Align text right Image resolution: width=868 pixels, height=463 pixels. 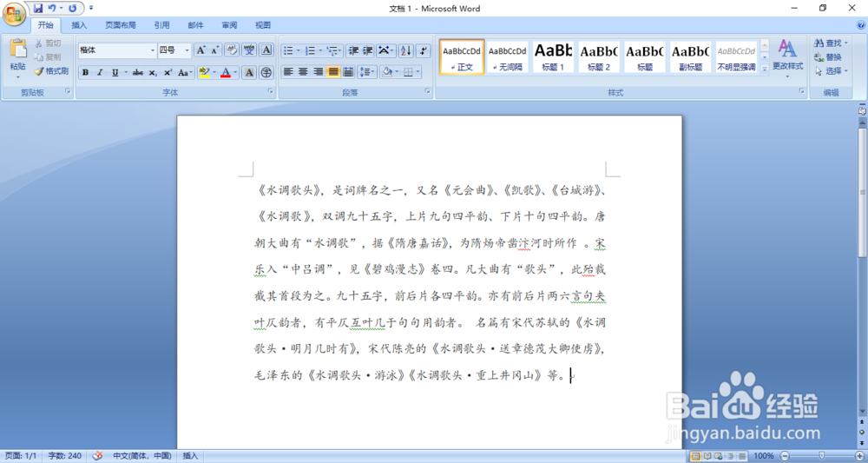click(x=318, y=72)
